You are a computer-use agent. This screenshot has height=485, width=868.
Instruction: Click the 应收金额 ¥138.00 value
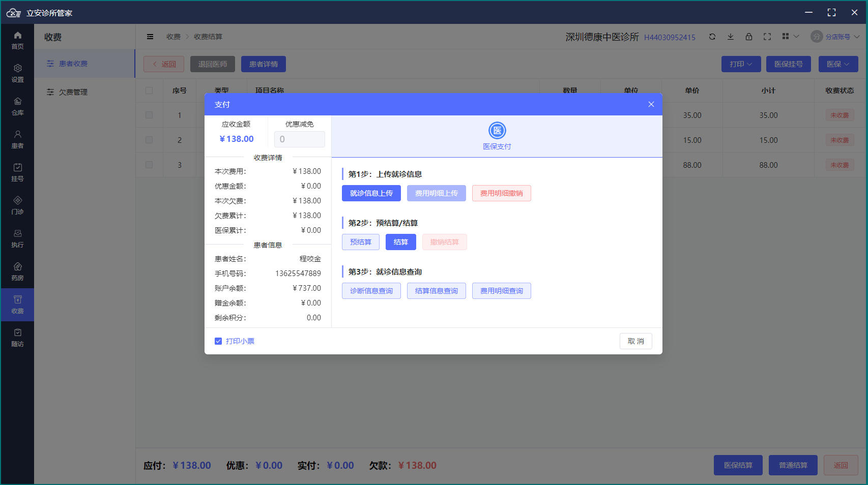coord(237,139)
